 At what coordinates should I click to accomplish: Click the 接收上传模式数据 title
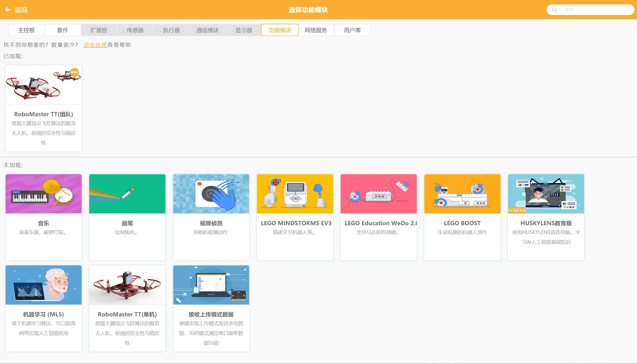point(211,315)
